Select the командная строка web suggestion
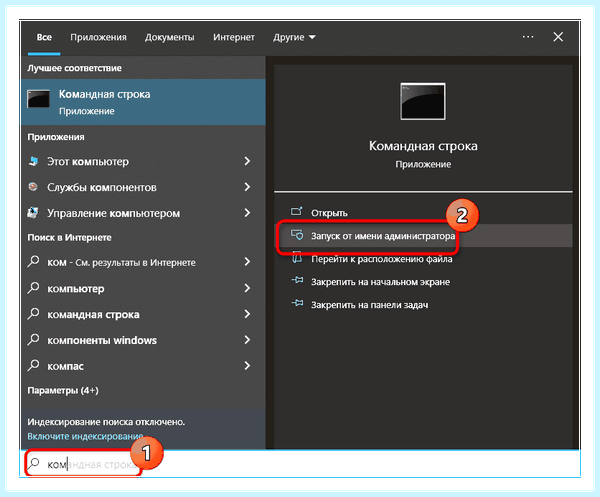The image size is (600, 497). (x=143, y=314)
